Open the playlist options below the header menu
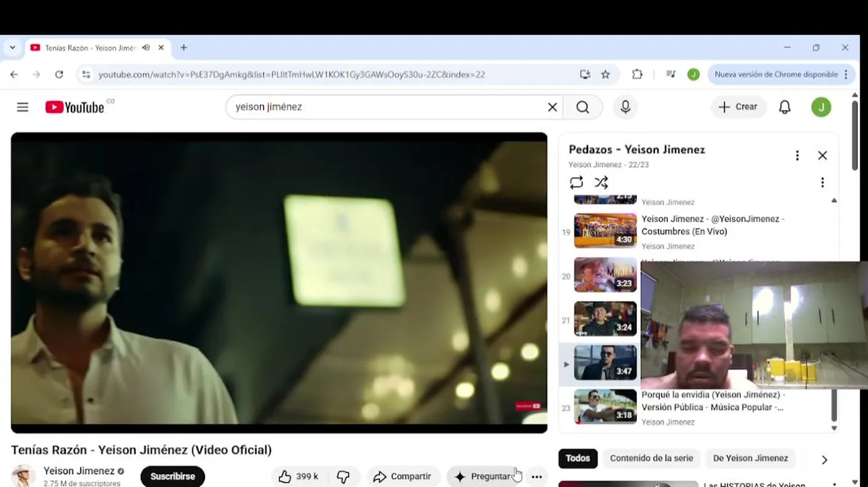 822,183
